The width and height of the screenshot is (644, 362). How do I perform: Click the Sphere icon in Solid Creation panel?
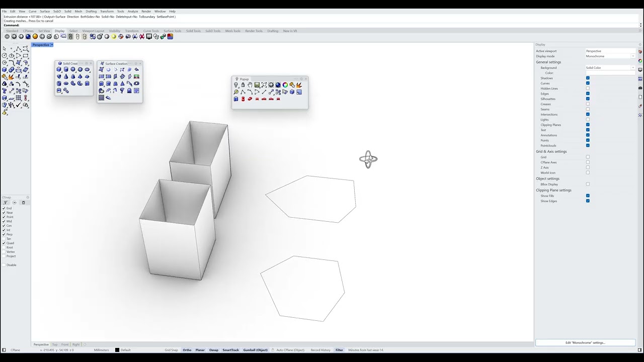coord(73,69)
